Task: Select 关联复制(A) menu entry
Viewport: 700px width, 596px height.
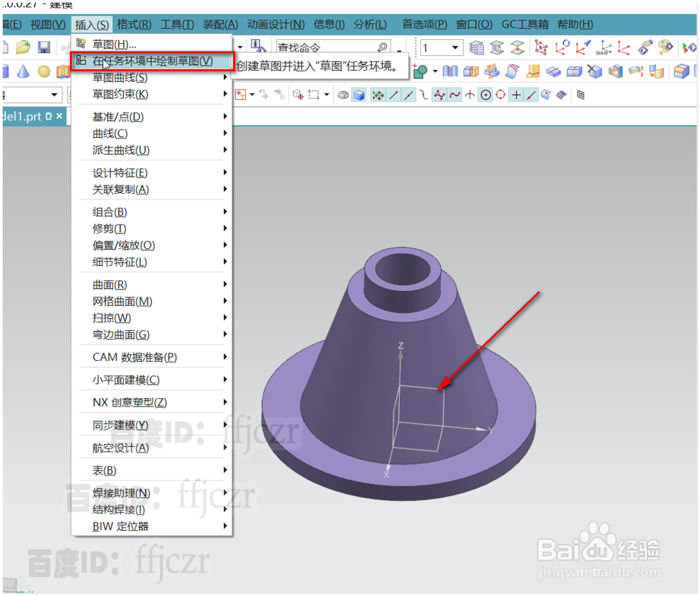Action: coord(152,190)
